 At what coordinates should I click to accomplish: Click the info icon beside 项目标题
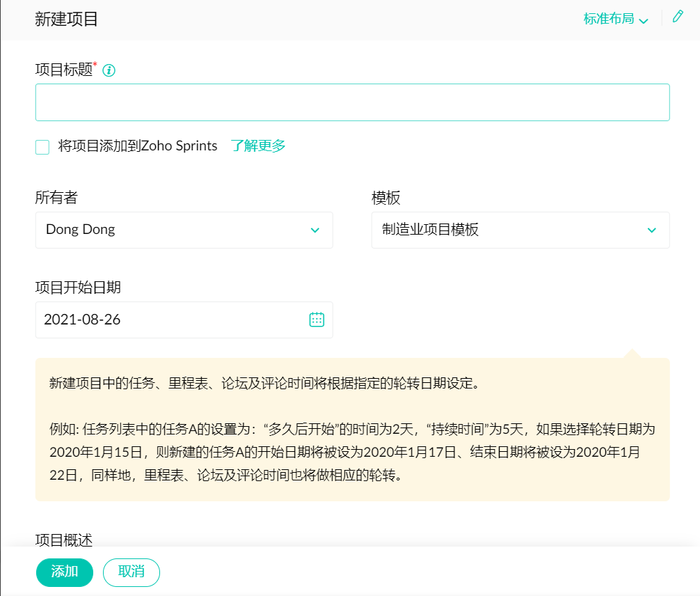[109, 70]
